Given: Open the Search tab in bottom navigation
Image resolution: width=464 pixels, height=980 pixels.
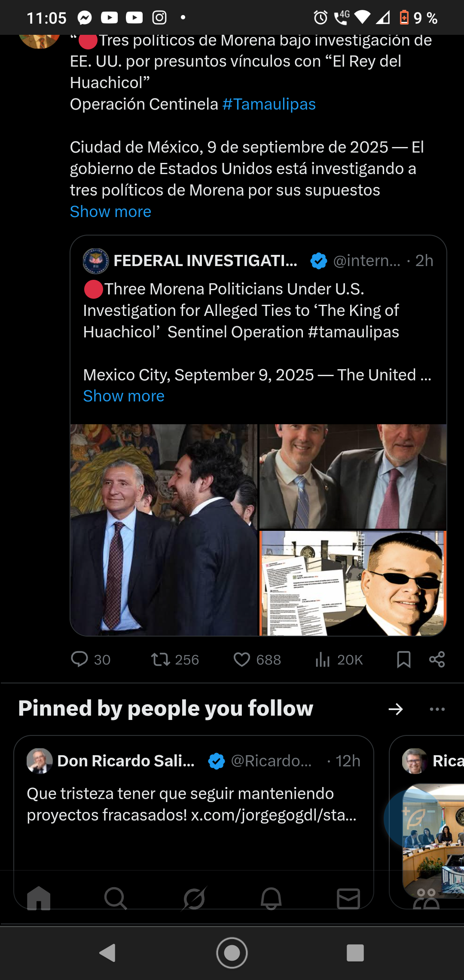Looking at the screenshot, I should coord(116,898).
